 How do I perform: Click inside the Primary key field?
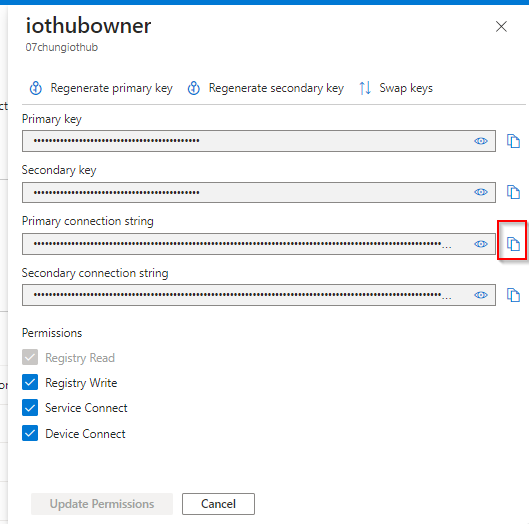click(259, 141)
